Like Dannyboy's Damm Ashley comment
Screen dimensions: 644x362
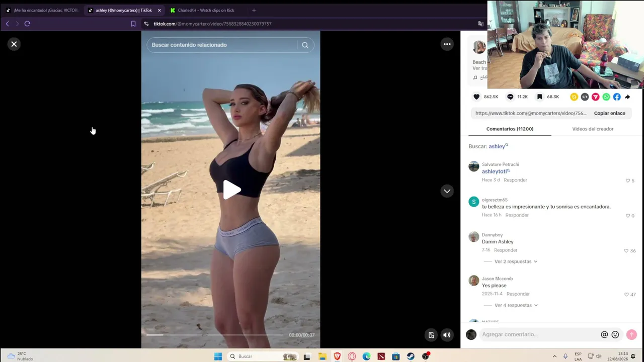click(x=626, y=250)
